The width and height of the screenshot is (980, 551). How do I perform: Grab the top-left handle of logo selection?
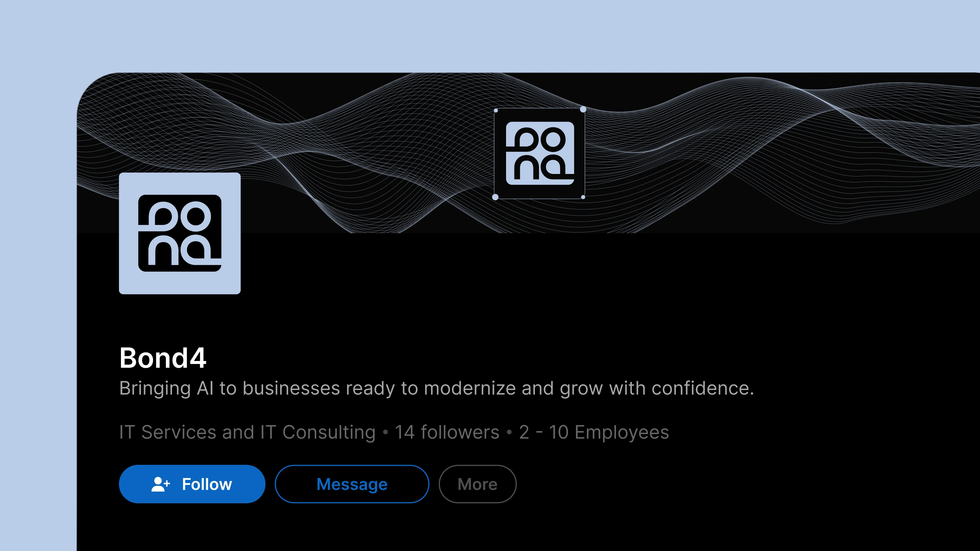coord(496,111)
